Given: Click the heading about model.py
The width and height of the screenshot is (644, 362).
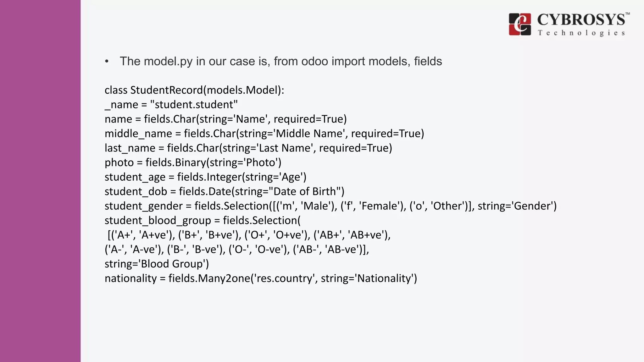Looking at the screenshot, I should [x=280, y=61].
